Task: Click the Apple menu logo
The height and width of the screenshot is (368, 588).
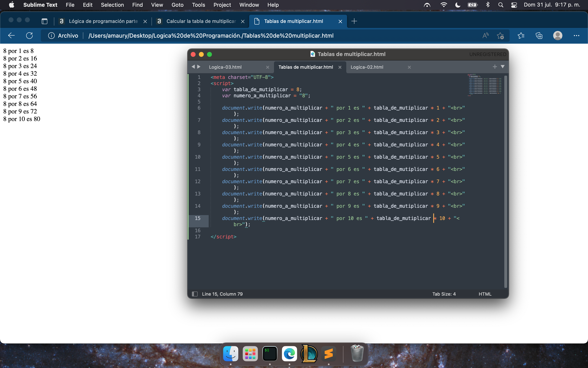Action: point(11,5)
